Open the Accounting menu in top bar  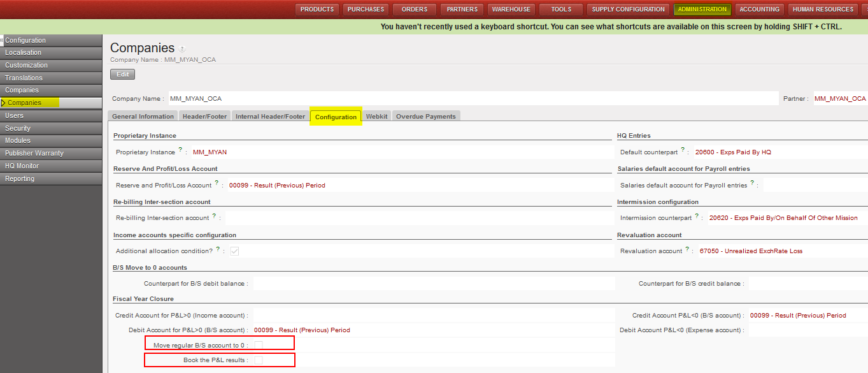pos(759,10)
